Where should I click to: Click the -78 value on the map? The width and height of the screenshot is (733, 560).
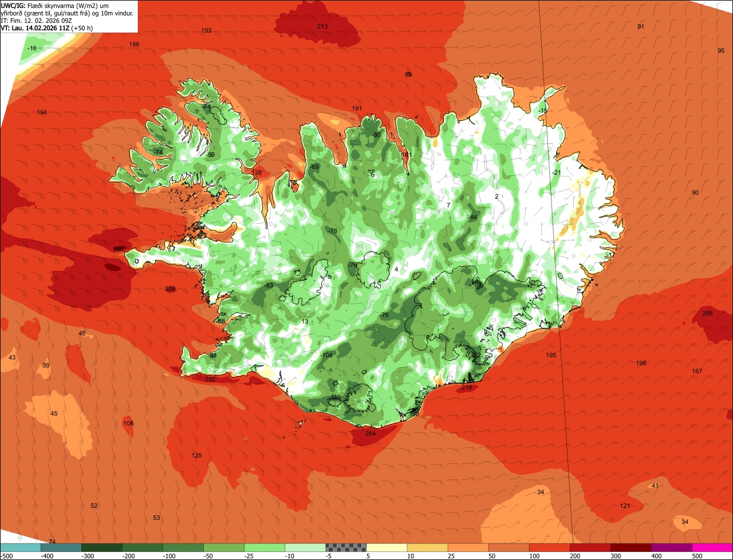coord(333,230)
